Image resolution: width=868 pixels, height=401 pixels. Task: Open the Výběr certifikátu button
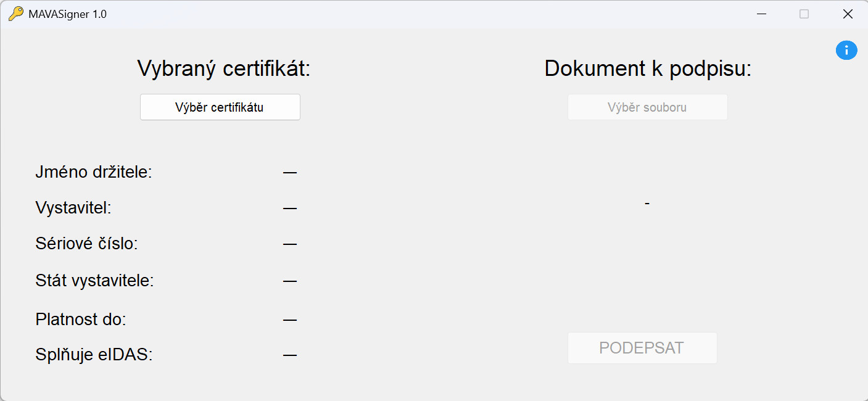point(220,107)
